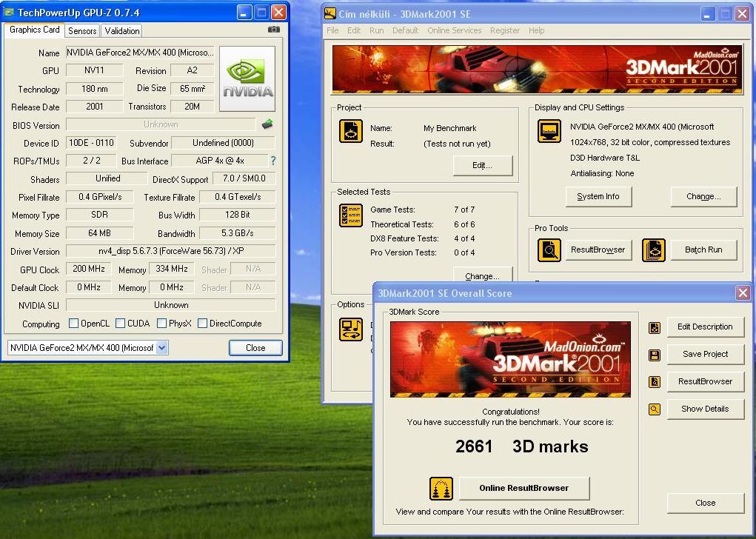Click the GPU-Z screenshot camera icon
Viewport: 756px width, 539px height.
coord(274,30)
